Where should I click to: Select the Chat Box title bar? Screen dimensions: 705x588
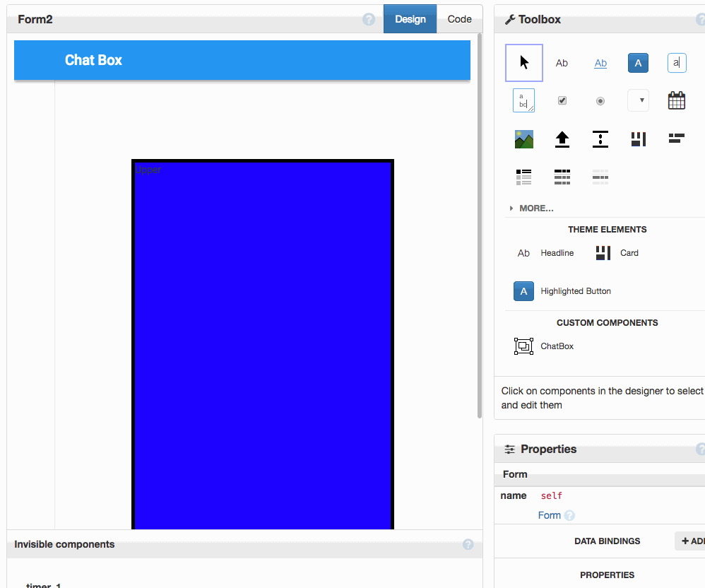(x=242, y=60)
